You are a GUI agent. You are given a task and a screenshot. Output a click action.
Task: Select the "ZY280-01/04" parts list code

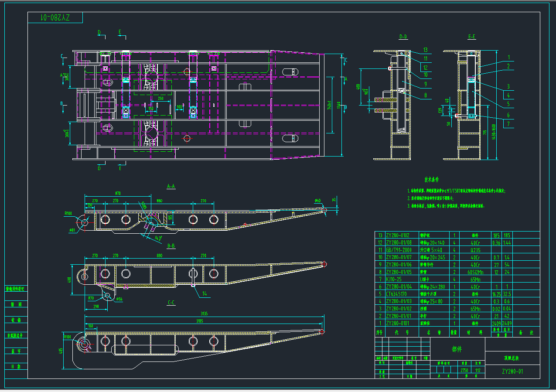tap(399, 286)
